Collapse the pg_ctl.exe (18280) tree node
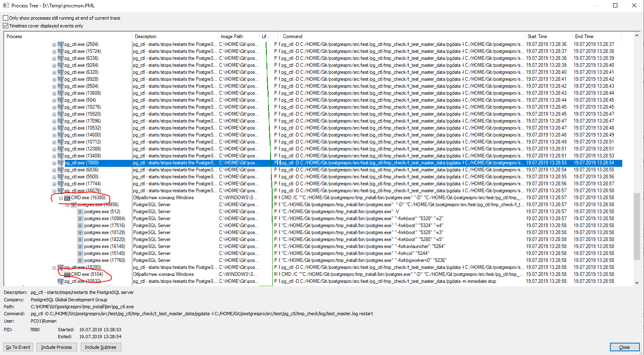The height and width of the screenshot is (355, 644). [x=54, y=268]
